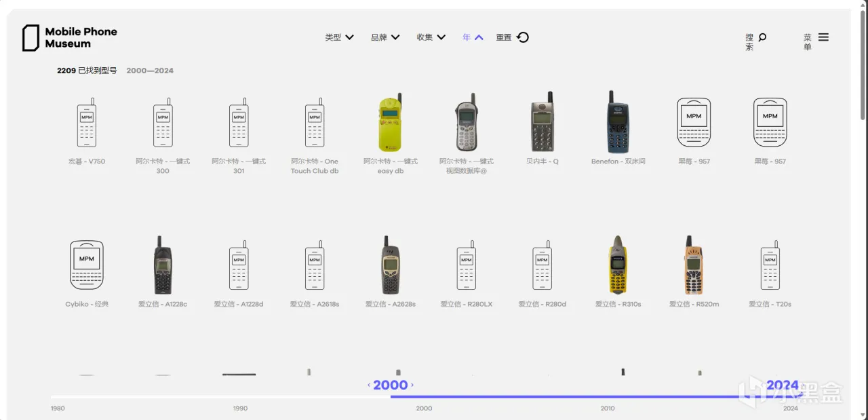Open the Mobile Phone Museum logo home link
The width and height of the screenshot is (868, 420).
tap(70, 38)
